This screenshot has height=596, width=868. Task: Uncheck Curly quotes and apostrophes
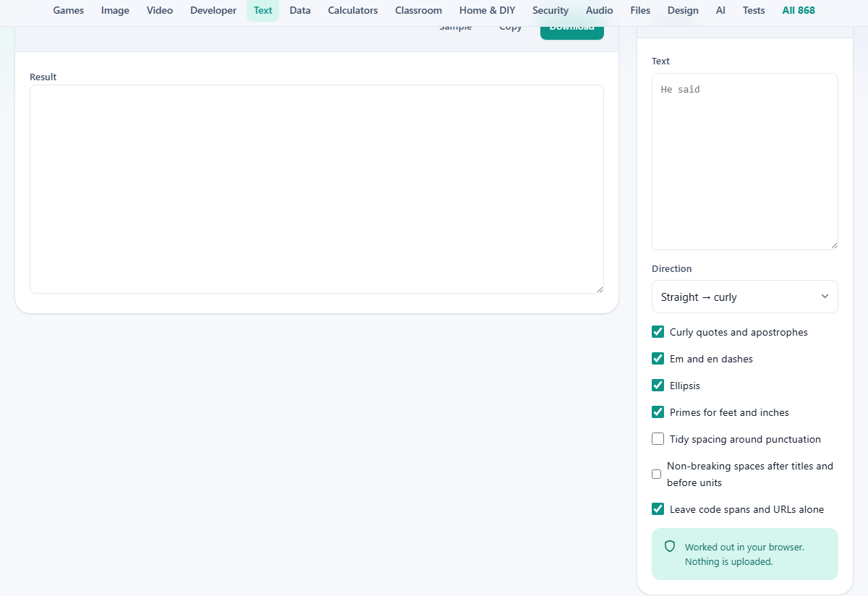[x=658, y=332]
